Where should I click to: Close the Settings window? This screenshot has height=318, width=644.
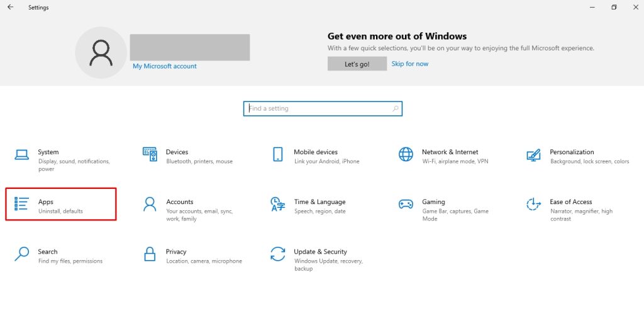pyautogui.click(x=635, y=8)
